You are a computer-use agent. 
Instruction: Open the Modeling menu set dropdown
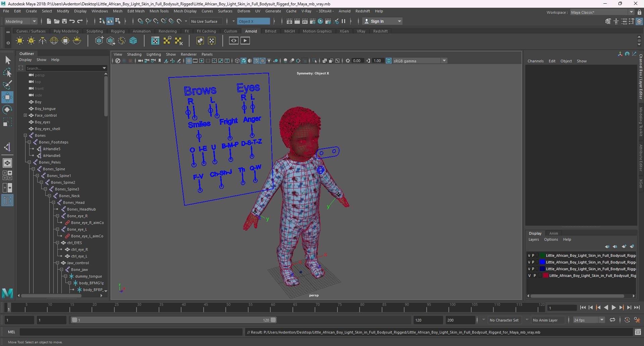tap(21, 21)
